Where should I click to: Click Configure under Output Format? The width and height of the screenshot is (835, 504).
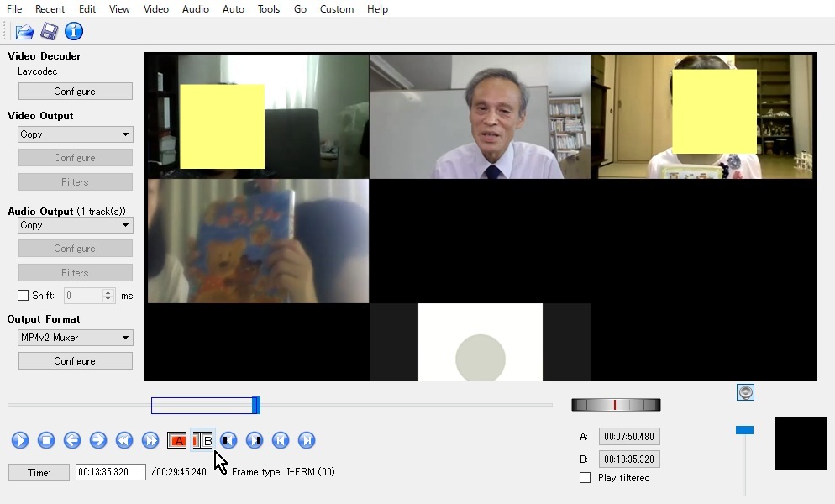pos(76,360)
